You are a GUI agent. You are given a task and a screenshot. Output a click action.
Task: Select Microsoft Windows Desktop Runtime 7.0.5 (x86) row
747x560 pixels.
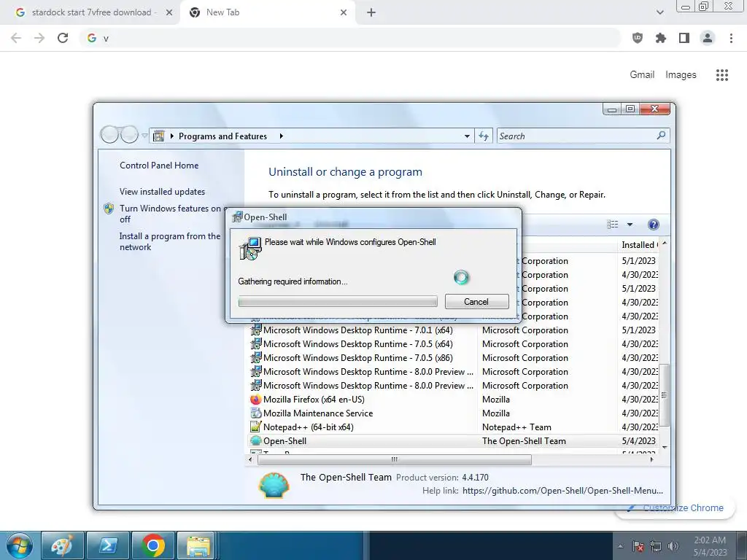click(x=452, y=357)
